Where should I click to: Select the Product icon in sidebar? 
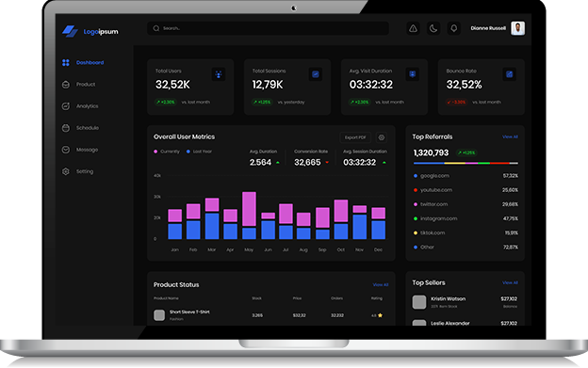66,85
